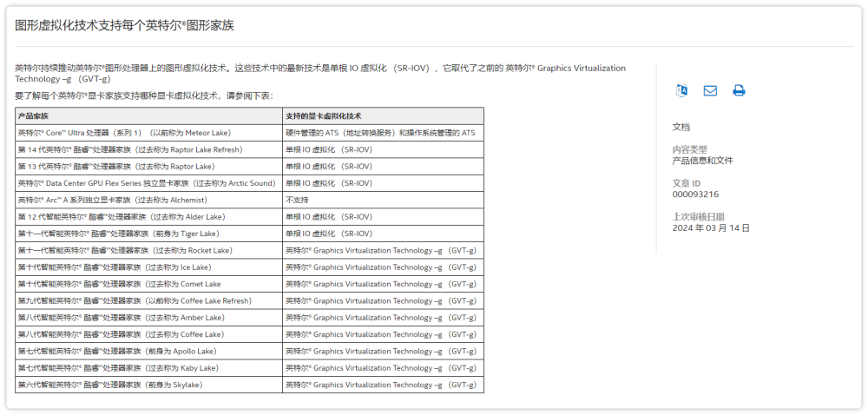Select the Rocket Lake row cell

point(149,251)
